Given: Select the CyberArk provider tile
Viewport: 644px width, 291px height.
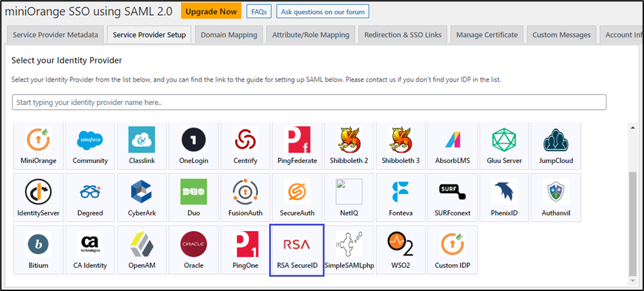Looking at the screenshot, I should click(x=141, y=197).
